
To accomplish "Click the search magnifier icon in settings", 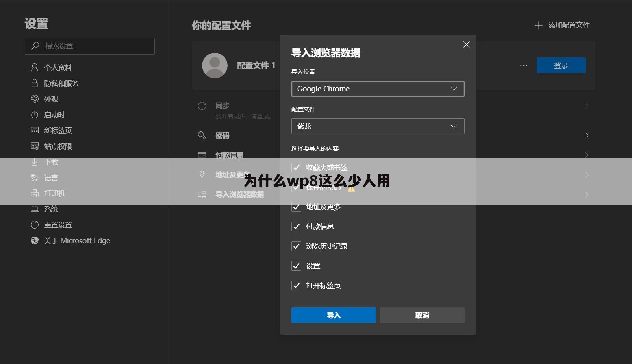I will click(35, 46).
